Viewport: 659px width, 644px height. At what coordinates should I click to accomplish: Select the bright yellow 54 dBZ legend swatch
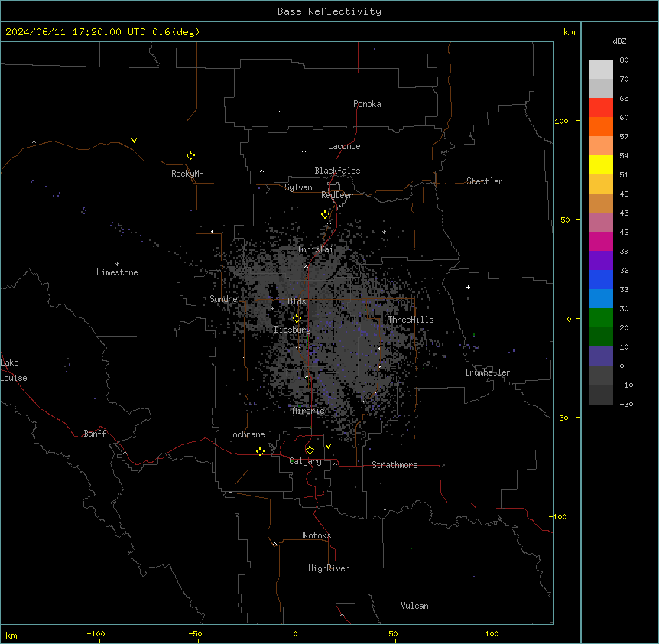click(x=601, y=164)
